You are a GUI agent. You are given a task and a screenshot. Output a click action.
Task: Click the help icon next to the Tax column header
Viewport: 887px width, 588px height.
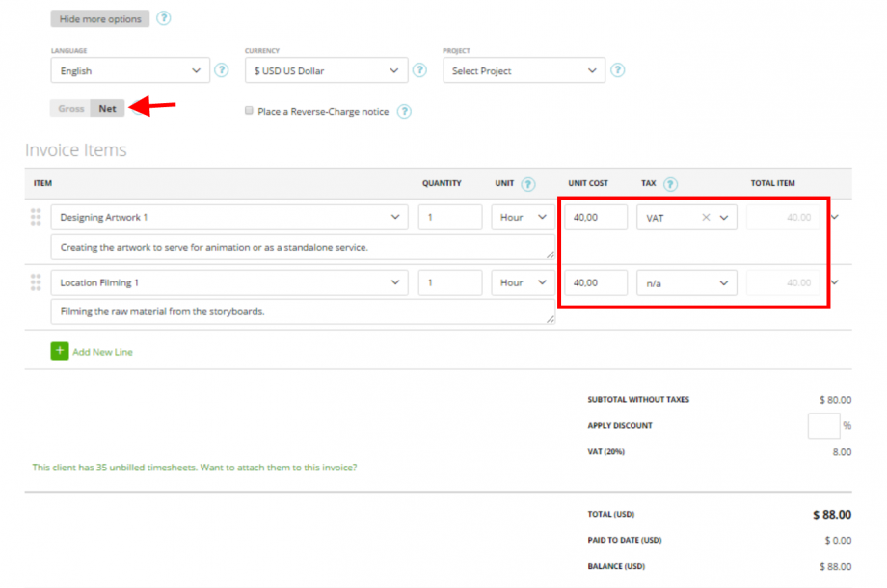pos(672,183)
